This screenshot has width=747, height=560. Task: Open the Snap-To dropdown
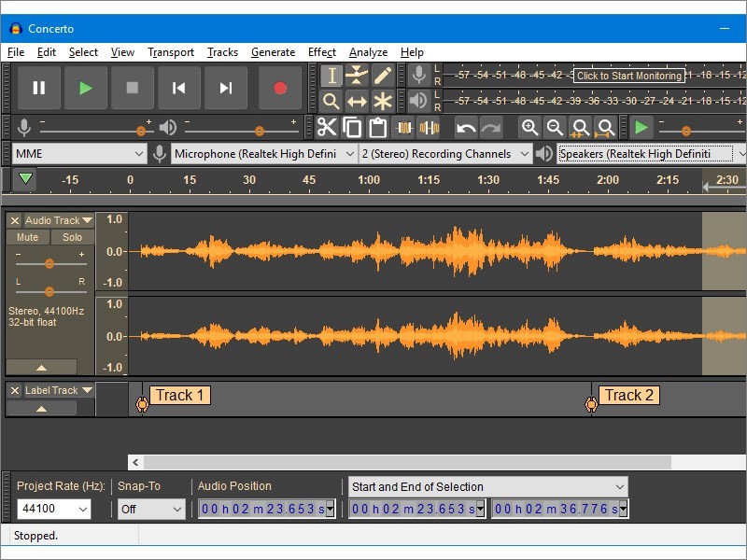pos(151,509)
